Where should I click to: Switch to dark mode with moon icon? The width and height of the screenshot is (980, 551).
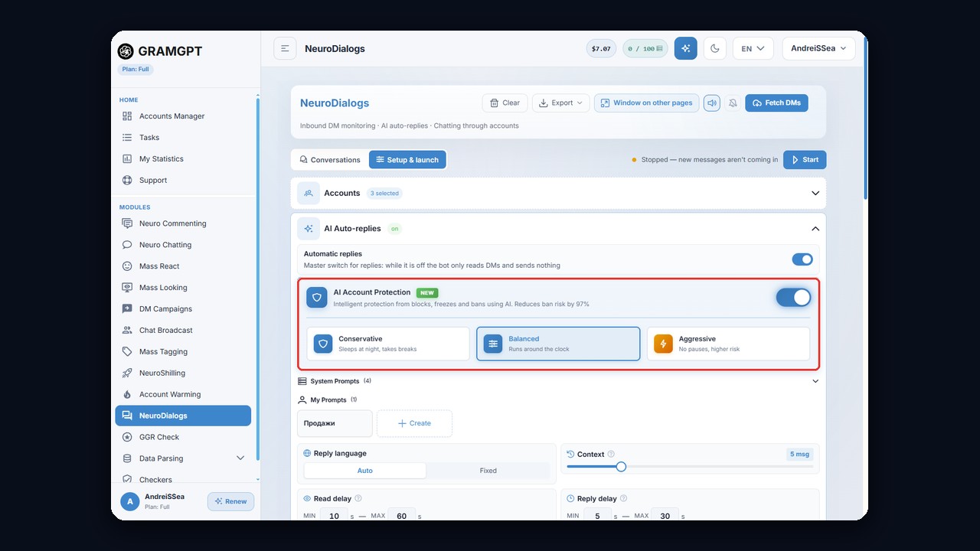[714, 48]
